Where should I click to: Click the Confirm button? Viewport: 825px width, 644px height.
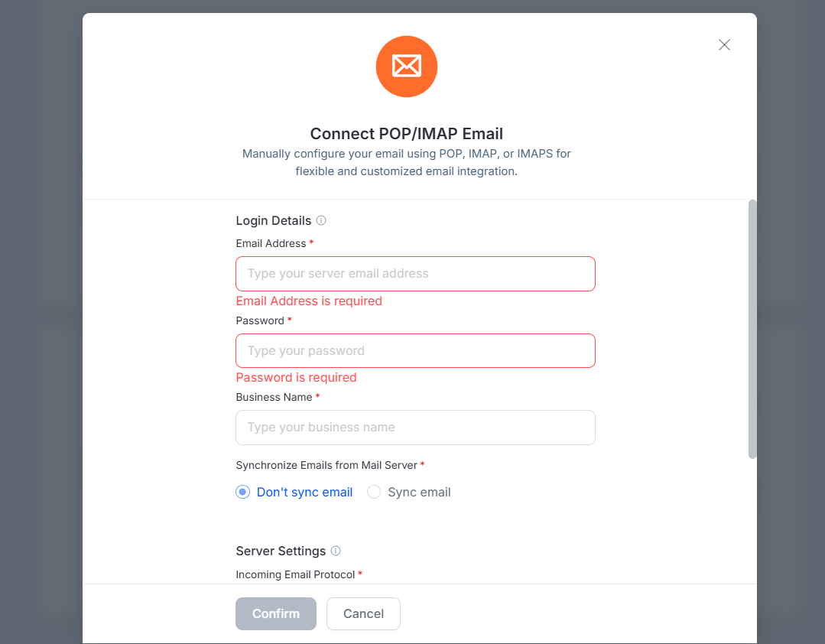276,613
